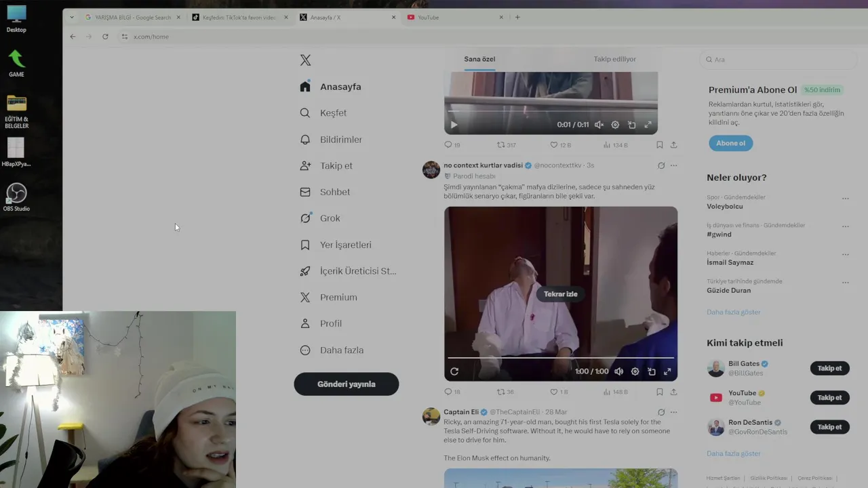Image resolution: width=868 pixels, height=488 pixels.
Task: Open more options for the #gwind trend
Action: point(845,226)
